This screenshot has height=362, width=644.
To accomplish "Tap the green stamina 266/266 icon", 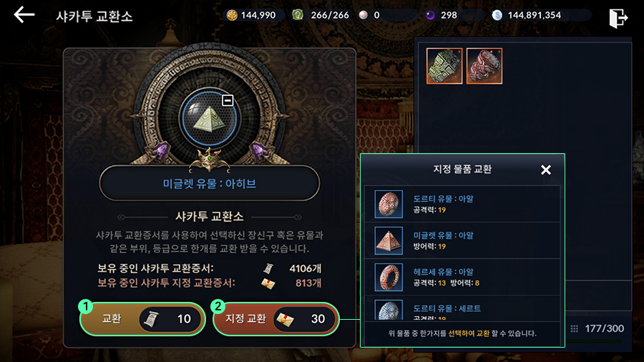I will coord(298,15).
